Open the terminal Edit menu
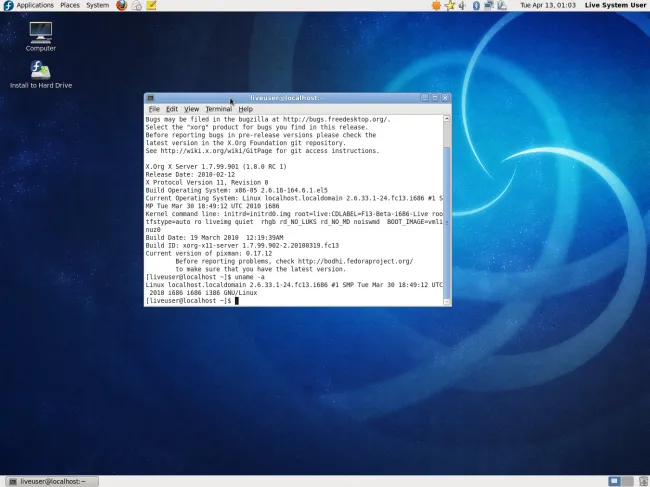650x487 pixels. [x=172, y=109]
